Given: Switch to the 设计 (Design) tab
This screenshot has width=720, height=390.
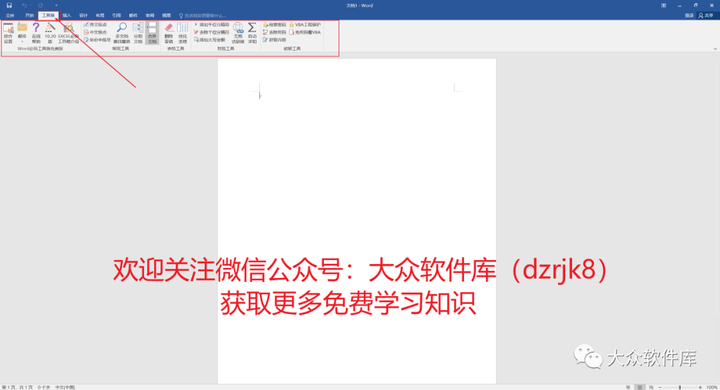Looking at the screenshot, I should pyautogui.click(x=84, y=16).
